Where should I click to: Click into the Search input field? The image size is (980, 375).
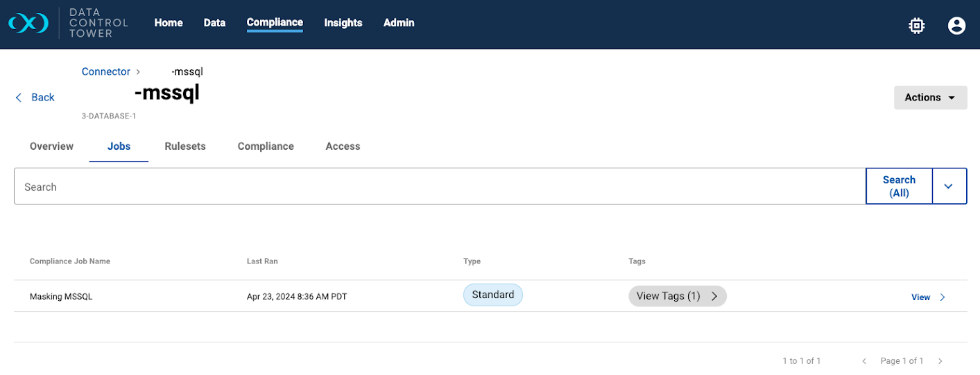(x=437, y=186)
